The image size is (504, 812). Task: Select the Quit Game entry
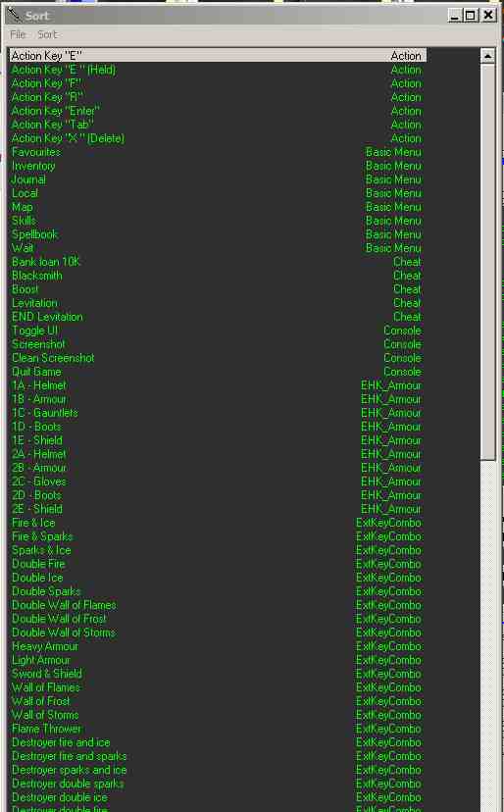coord(217,372)
